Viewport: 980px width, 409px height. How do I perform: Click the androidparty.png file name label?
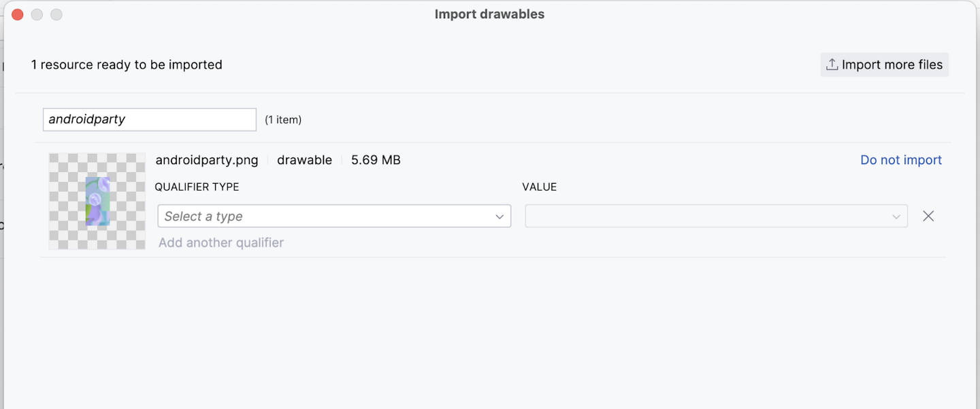coord(207,159)
